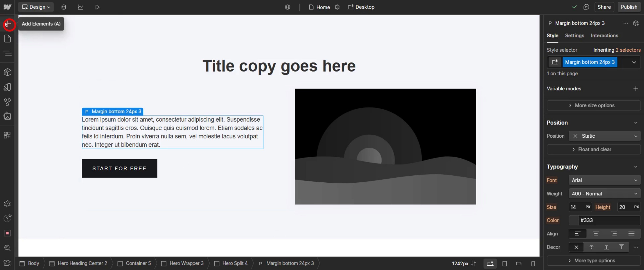This screenshot has height=270, width=644.
Task: Open the comments bubble icon
Action: (586, 7)
